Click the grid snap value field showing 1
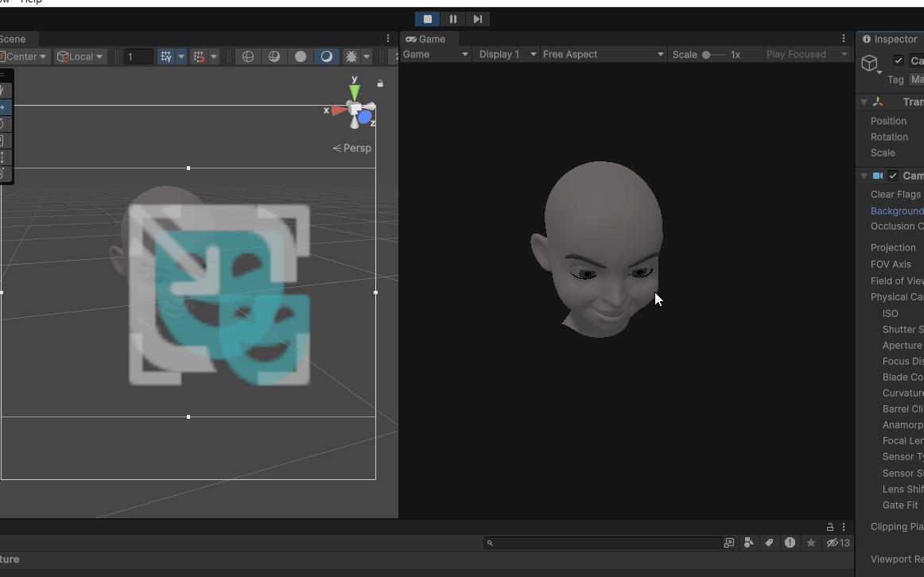The image size is (924, 577). point(139,56)
